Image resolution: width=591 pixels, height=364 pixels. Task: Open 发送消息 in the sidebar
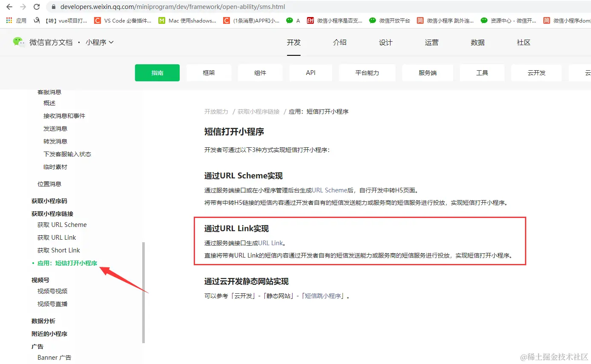pos(55,129)
